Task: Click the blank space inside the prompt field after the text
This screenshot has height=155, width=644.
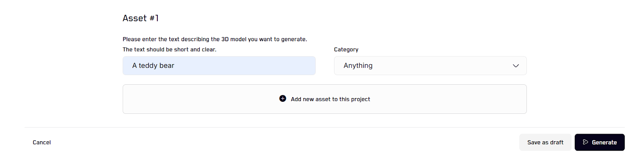Action: 246,65
